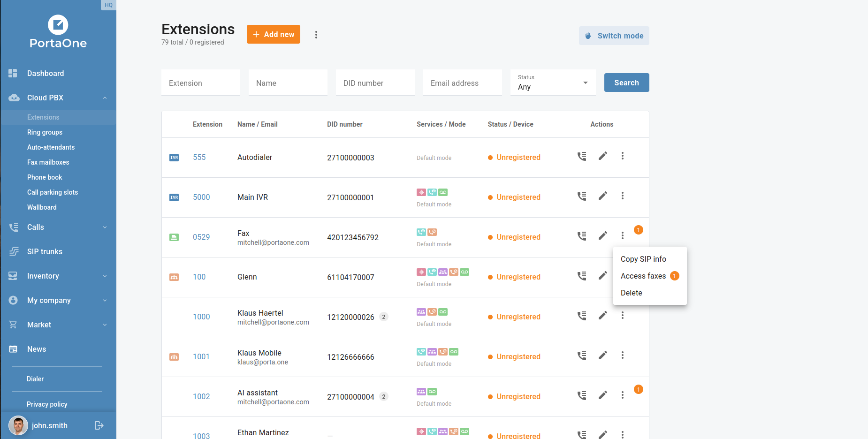
Task: Click the DID number search field
Action: click(x=375, y=83)
